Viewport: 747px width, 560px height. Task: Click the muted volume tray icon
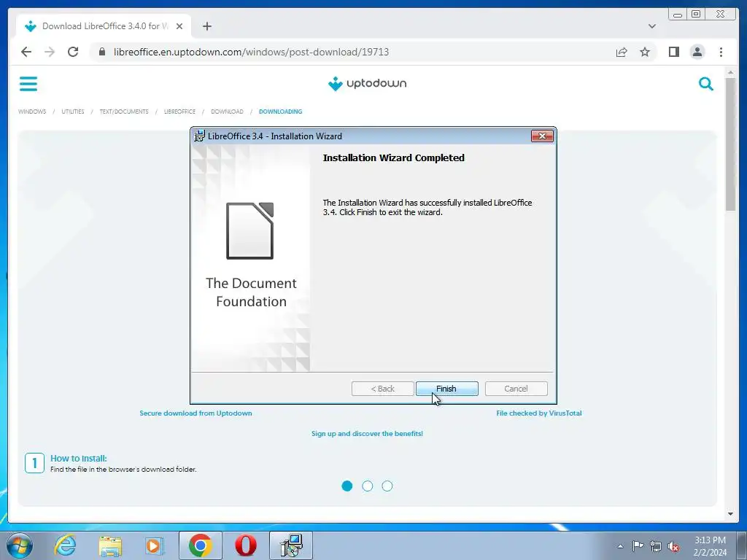[673, 547]
